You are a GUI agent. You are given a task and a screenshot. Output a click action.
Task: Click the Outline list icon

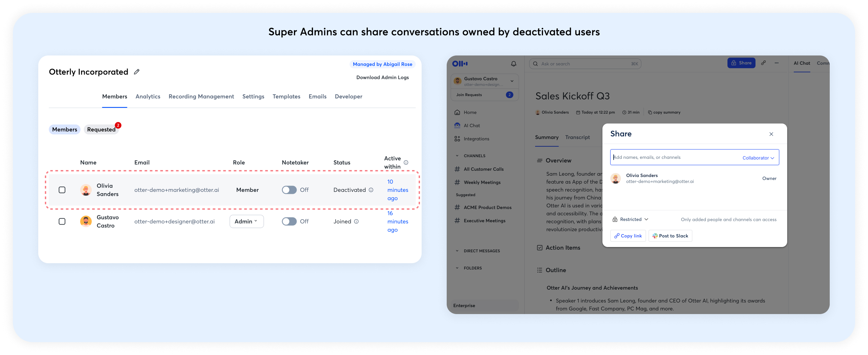click(539, 270)
